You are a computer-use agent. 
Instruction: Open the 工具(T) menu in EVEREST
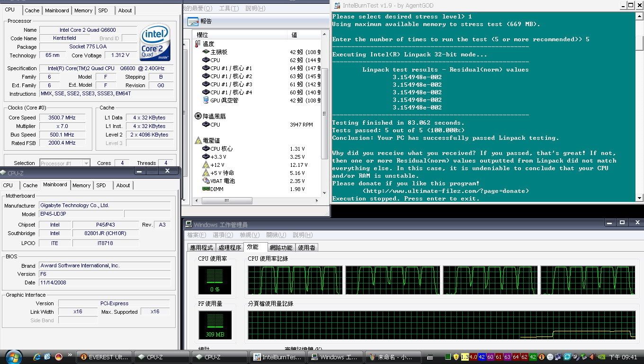pyautogui.click(x=229, y=9)
